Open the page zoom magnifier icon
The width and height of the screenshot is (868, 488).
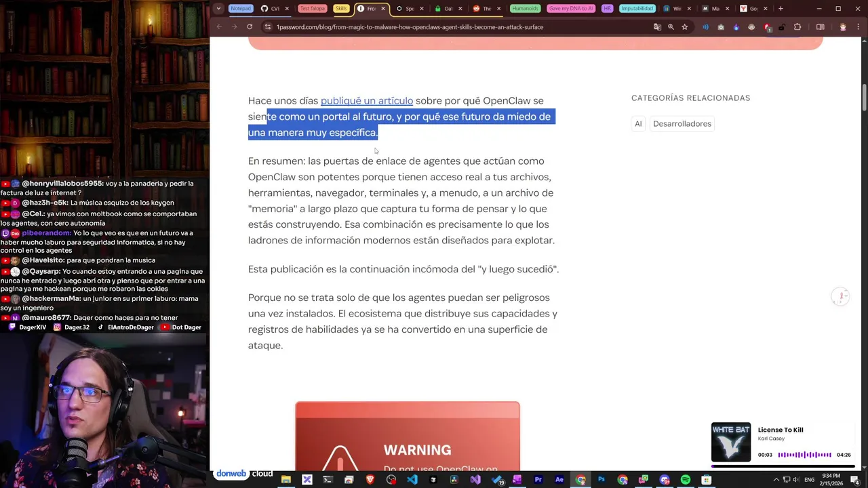(671, 27)
